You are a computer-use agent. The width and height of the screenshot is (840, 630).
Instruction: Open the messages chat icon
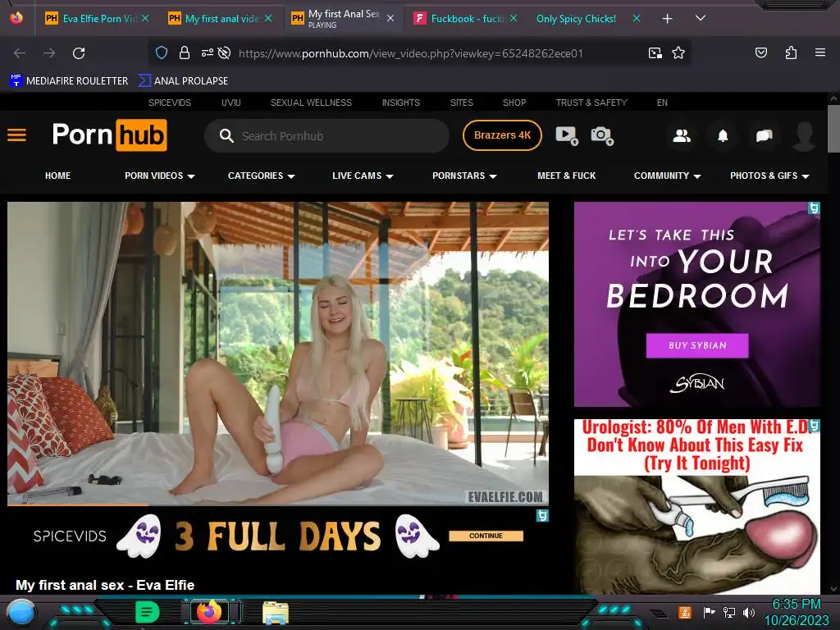click(x=764, y=136)
